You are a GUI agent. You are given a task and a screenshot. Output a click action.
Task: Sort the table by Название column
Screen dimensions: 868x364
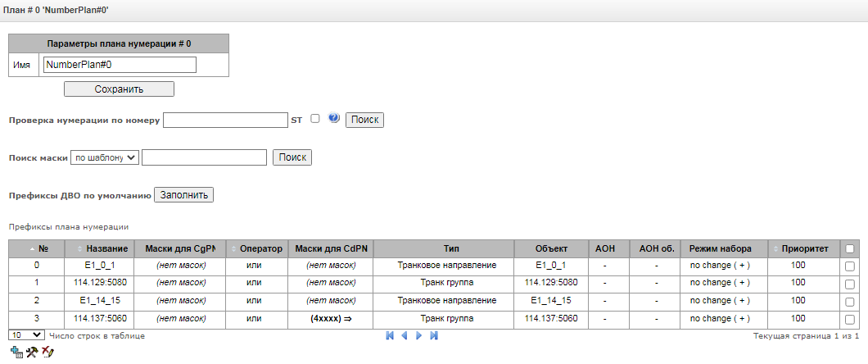[106, 248]
